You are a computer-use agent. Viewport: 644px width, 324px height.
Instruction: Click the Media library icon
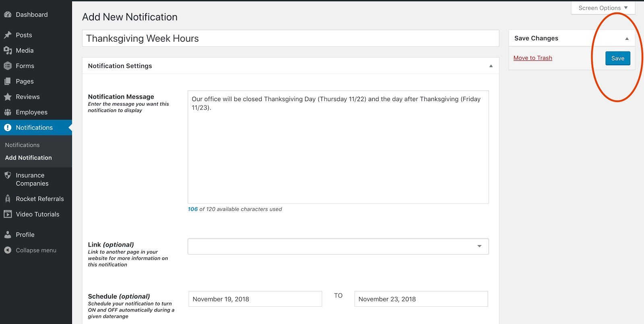pos(8,50)
